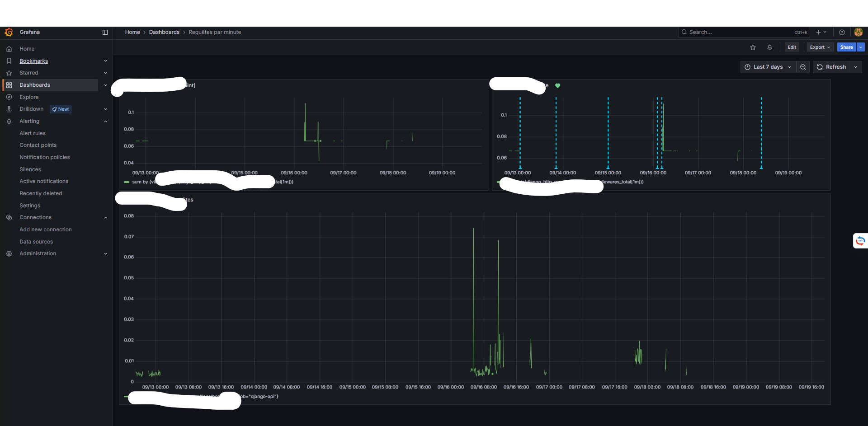Open Home in the sidebar

point(27,49)
